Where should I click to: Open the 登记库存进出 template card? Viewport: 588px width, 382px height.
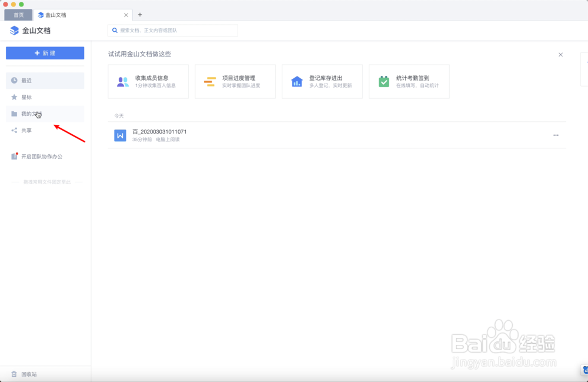[322, 81]
